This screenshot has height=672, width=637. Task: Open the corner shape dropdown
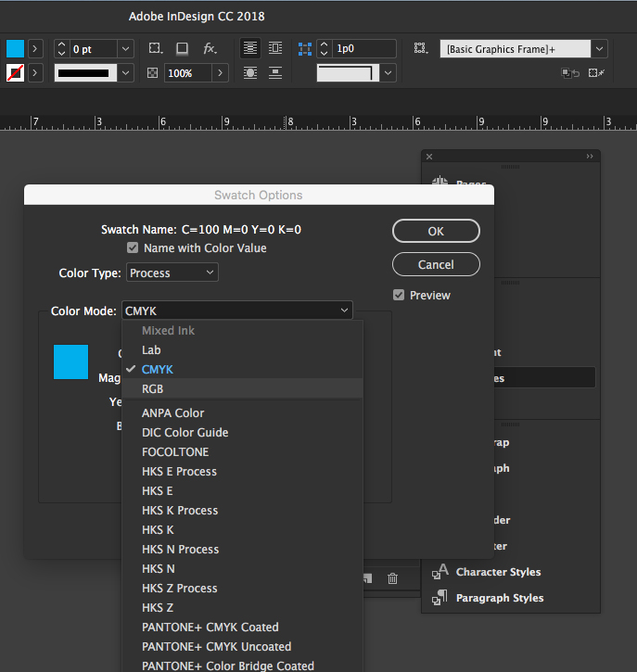388,73
